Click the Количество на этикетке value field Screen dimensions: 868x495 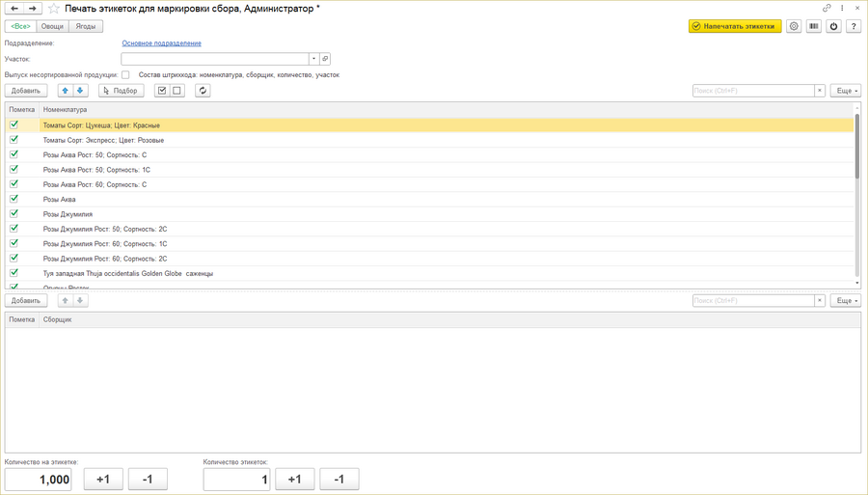pos(39,479)
